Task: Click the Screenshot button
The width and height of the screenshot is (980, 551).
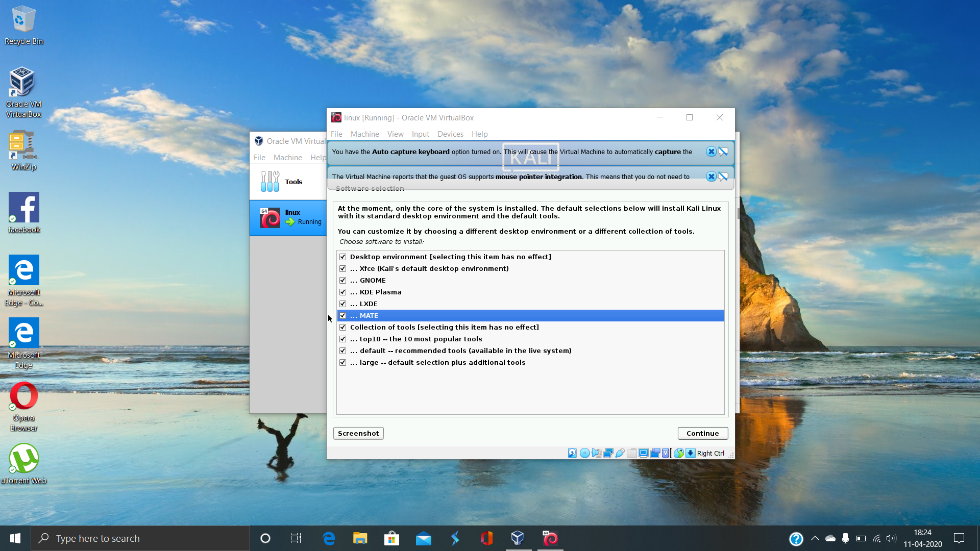Action: (358, 433)
